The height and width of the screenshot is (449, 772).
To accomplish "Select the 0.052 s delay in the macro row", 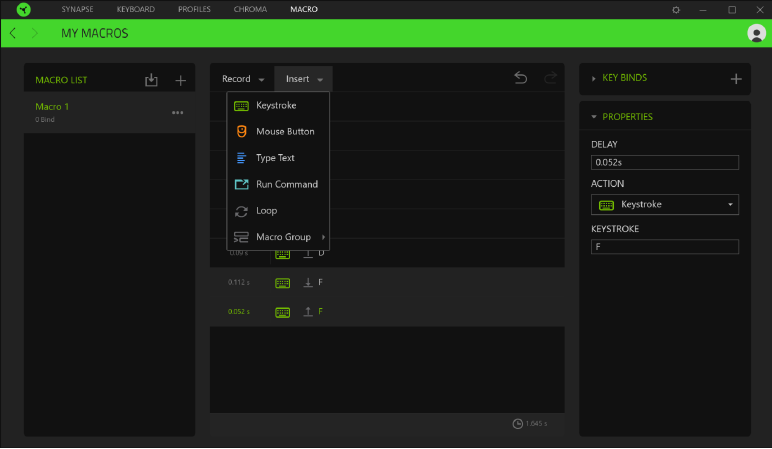I will point(239,312).
